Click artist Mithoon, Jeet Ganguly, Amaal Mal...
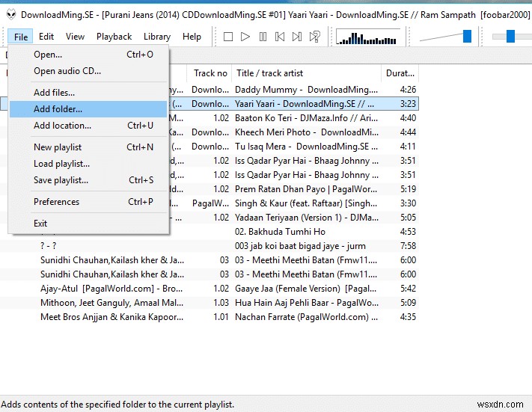This screenshot has height=412, width=532. 111,303
